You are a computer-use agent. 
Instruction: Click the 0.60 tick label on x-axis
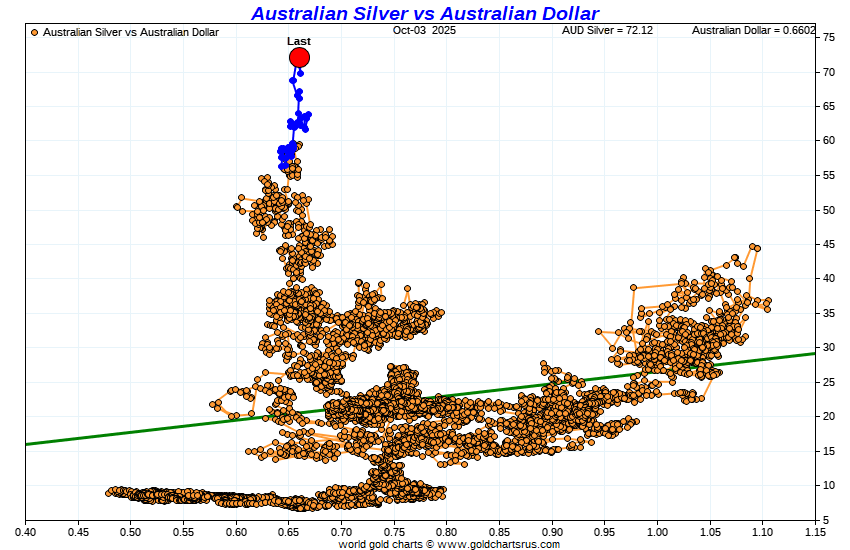click(236, 532)
